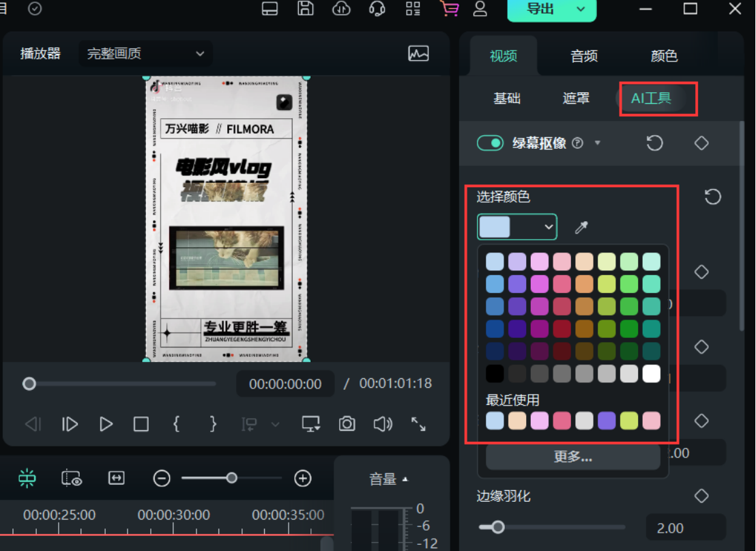Pick the black swatch in palette
The height and width of the screenshot is (551, 756).
tap(495, 373)
